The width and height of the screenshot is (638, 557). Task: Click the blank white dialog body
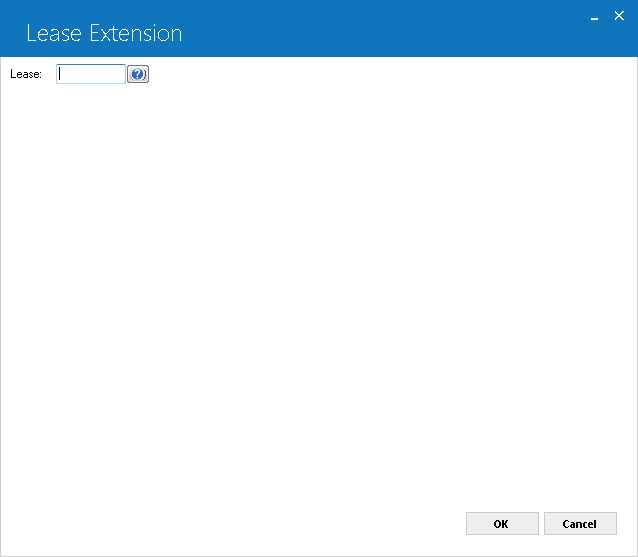coord(319,285)
